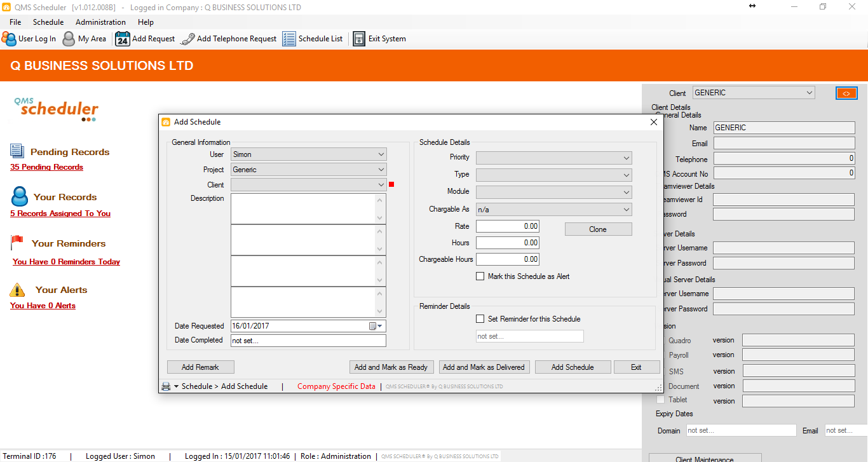The height and width of the screenshot is (462, 868).
Task: Click the Email field in Client Details
Action: [x=784, y=144]
